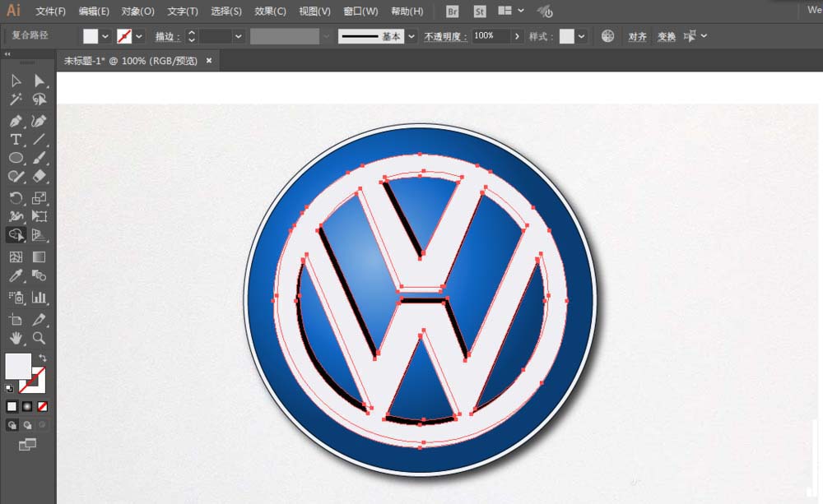
Task: Open Adobe Bridge via Br icon
Action: pyautogui.click(x=453, y=12)
